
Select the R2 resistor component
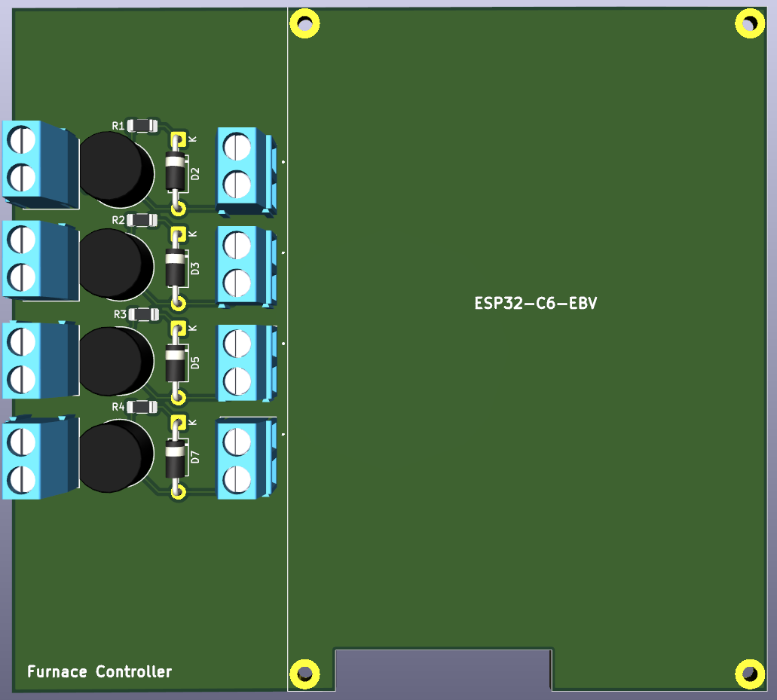(x=142, y=220)
